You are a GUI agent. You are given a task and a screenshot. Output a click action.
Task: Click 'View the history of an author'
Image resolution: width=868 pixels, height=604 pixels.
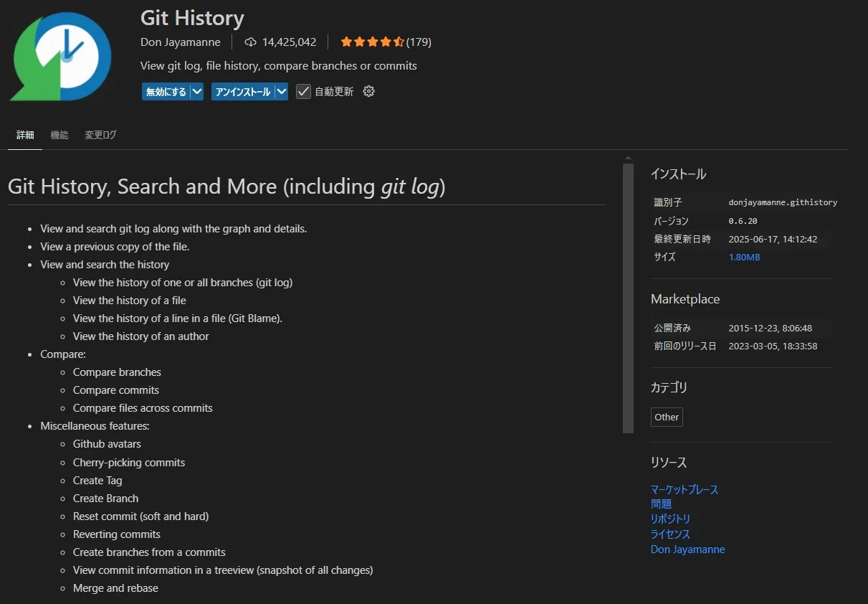(141, 336)
